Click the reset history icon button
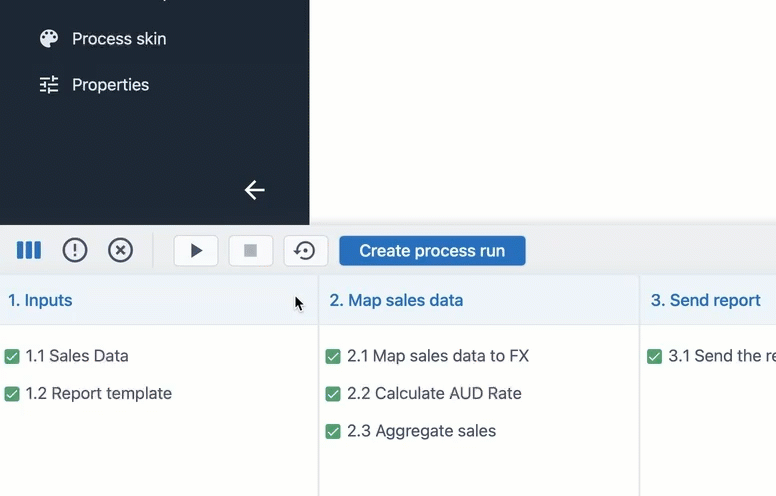The image size is (776, 496). coord(305,251)
